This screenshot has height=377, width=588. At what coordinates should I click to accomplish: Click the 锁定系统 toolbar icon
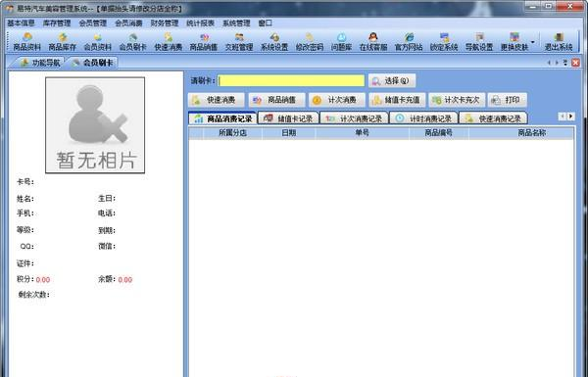[x=444, y=41]
